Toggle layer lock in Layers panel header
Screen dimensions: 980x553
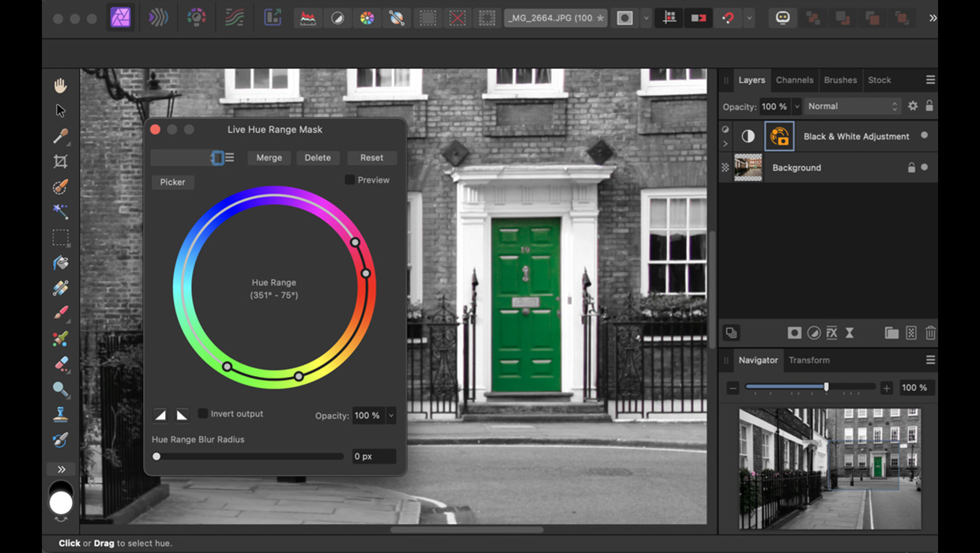(929, 106)
